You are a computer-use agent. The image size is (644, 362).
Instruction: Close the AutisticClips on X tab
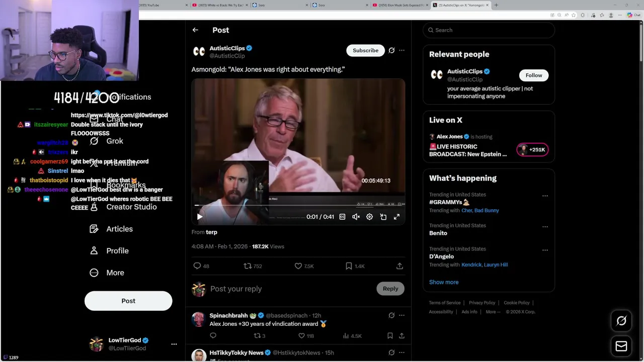487,5
